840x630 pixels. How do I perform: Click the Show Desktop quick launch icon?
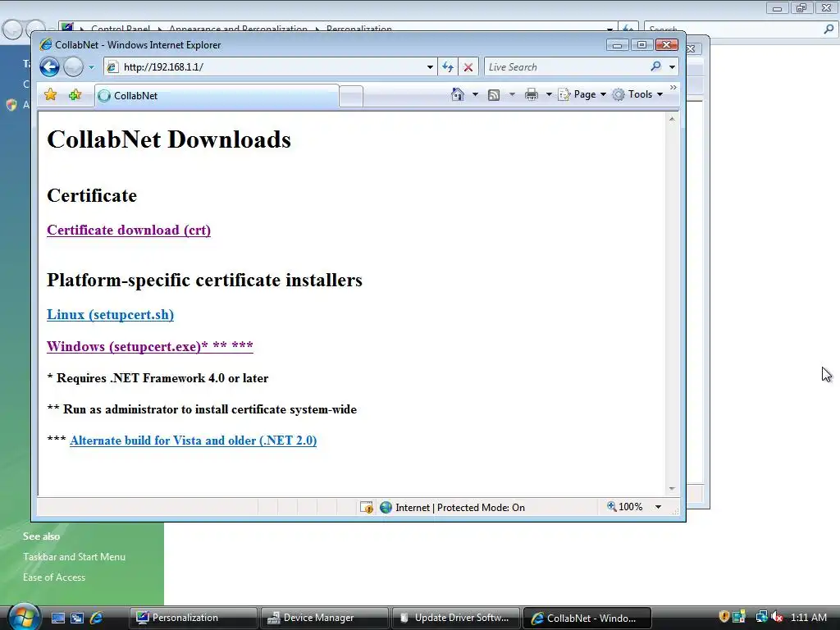(x=58, y=618)
